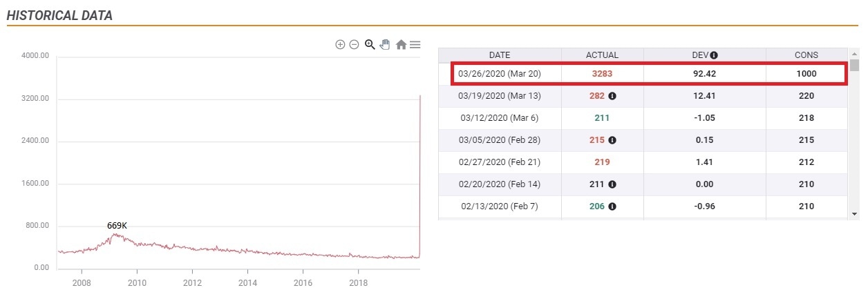Viewport: 868px width, 299px height.
Task: Click table scrollbar up arrow
Action: point(854,53)
